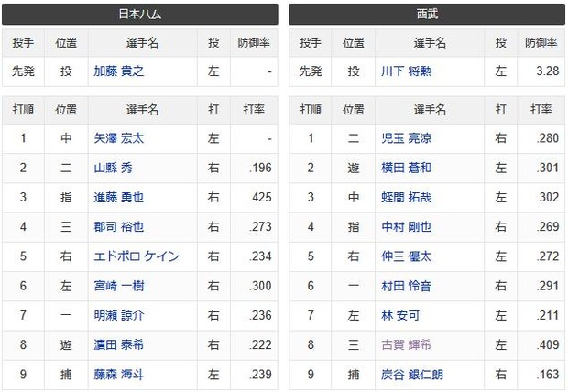Select player 山縣 秀
Screen dimensions: 568x392
pos(113,168)
